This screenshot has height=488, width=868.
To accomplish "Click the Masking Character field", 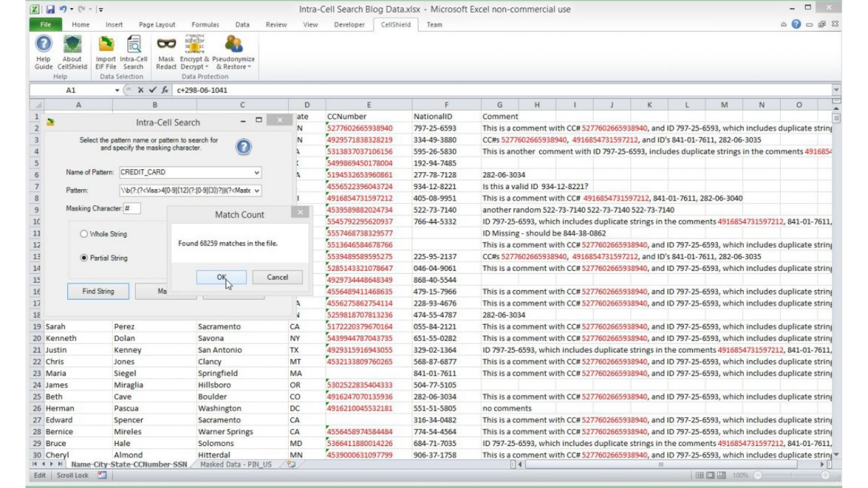I will (x=132, y=208).
